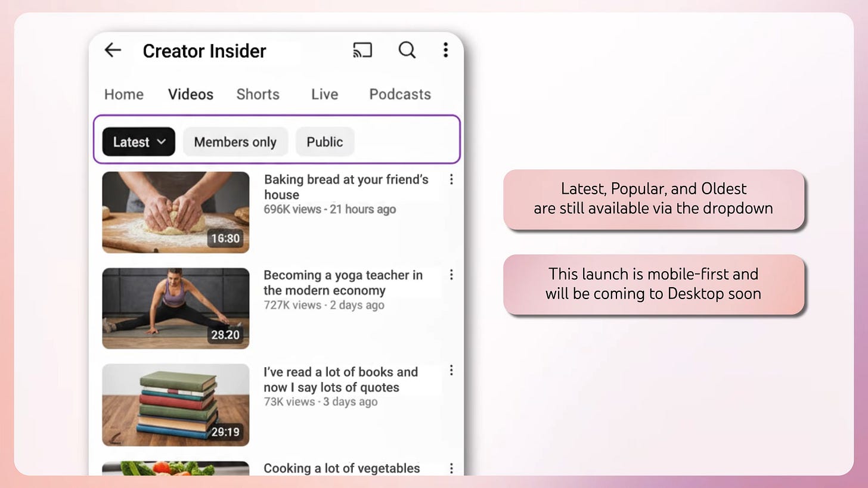The height and width of the screenshot is (488, 868).
Task: Open the Cast to device icon
Action: coord(362,51)
